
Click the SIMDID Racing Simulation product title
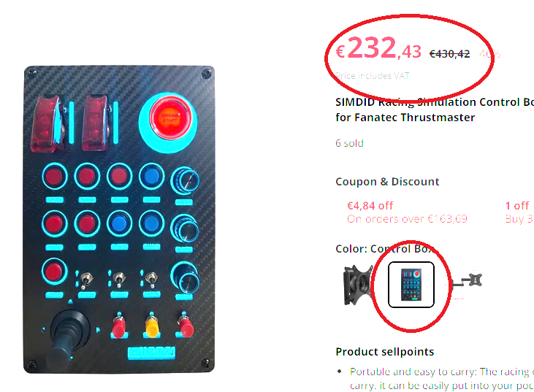click(x=435, y=109)
